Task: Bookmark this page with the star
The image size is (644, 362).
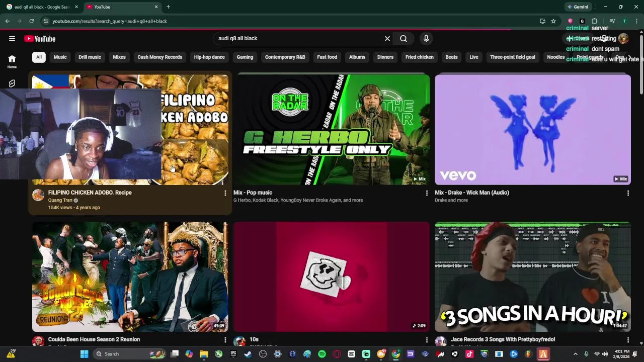Action: point(553,21)
